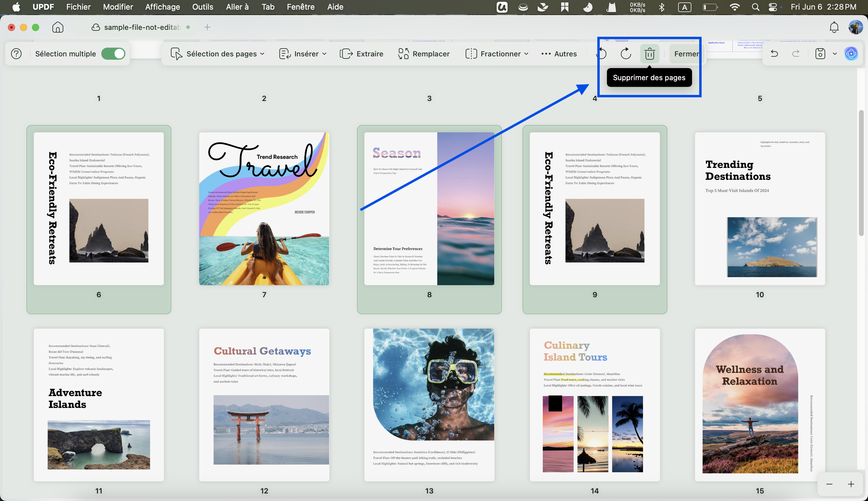
Task: Click the Extraire button
Action: 361,54
